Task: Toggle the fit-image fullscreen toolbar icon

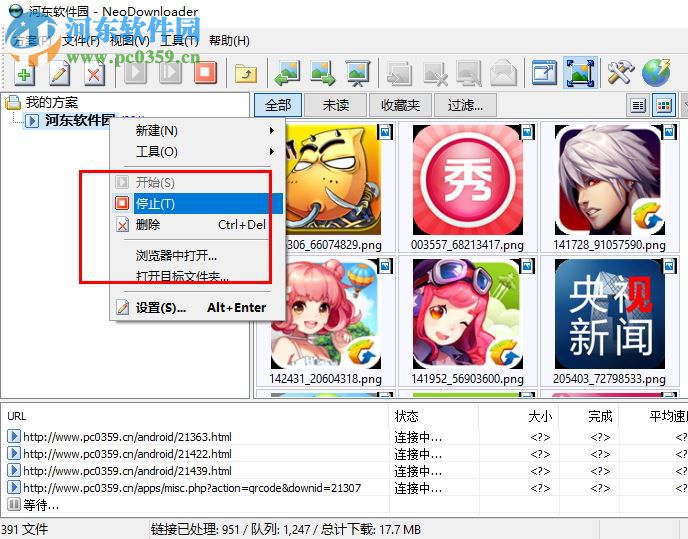Action: point(580,72)
